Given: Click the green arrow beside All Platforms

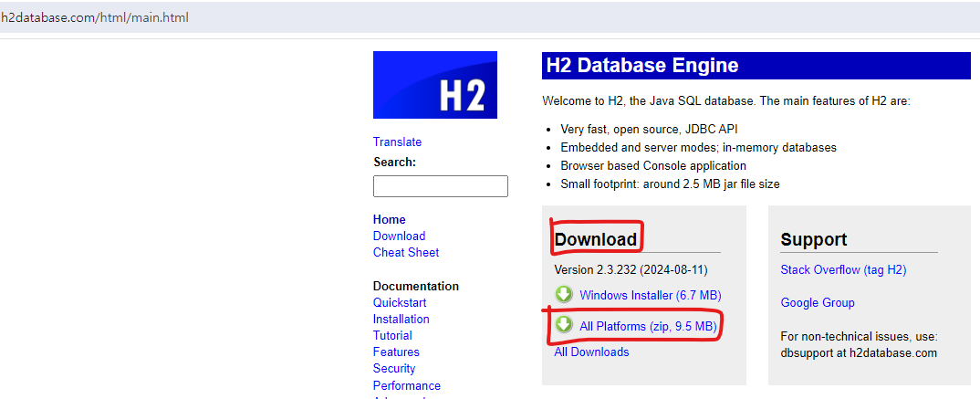Looking at the screenshot, I should (x=564, y=325).
